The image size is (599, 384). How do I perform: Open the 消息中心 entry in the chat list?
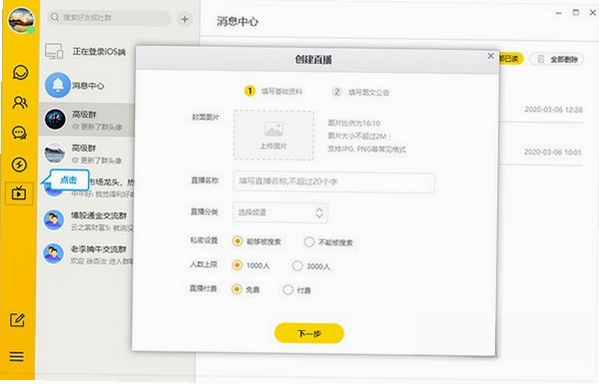click(x=87, y=85)
